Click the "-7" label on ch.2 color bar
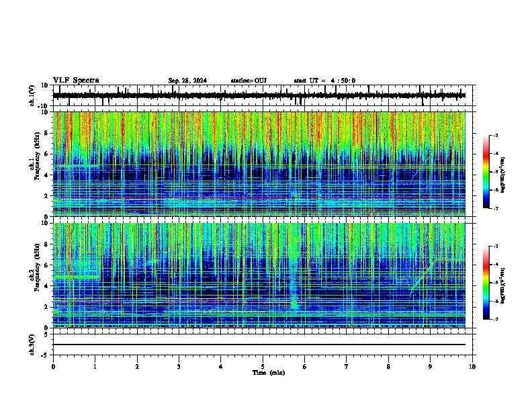The image size is (532, 411). click(x=495, y=319)
